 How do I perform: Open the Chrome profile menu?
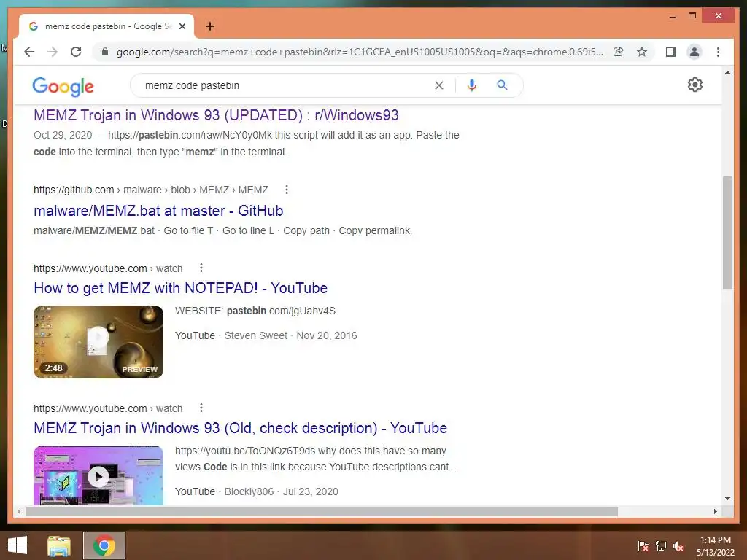(x=694, y=52)
